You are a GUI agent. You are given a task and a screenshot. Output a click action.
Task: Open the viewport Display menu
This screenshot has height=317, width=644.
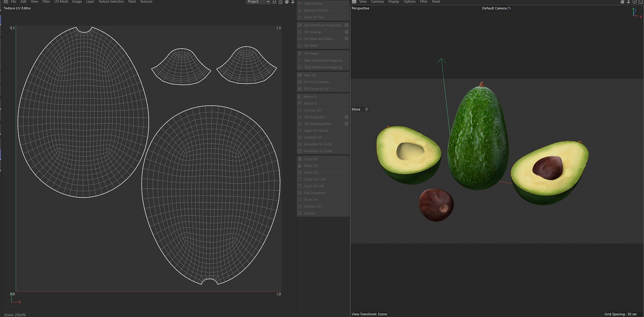point(394,2)
